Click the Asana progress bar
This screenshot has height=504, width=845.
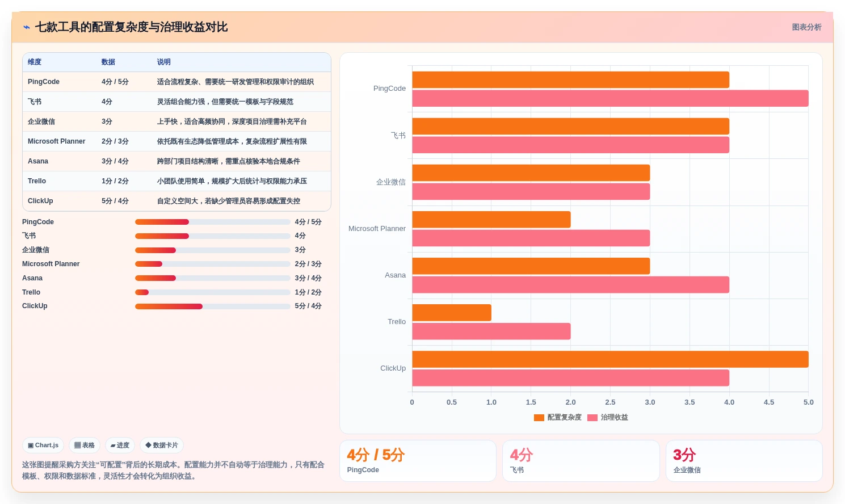(213, 278)
